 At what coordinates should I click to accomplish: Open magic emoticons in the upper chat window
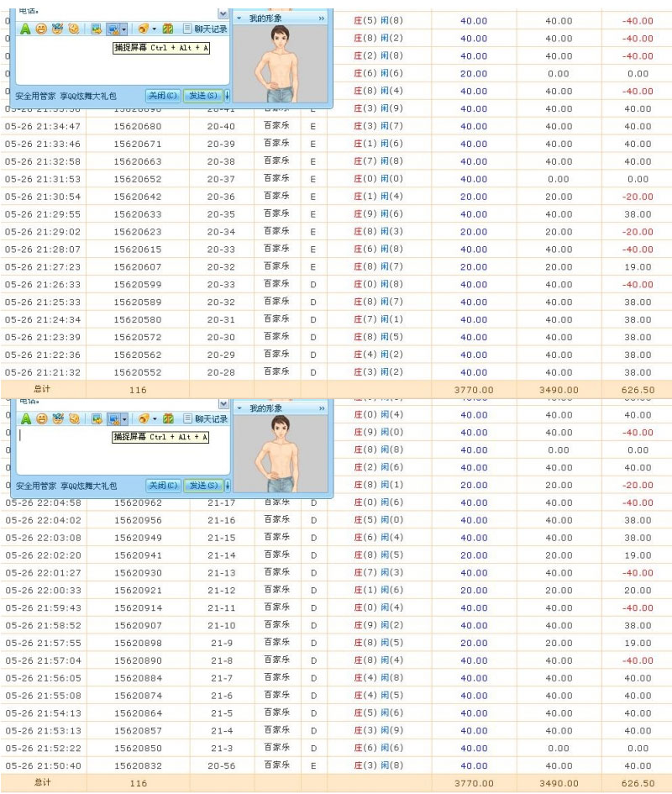57,29
